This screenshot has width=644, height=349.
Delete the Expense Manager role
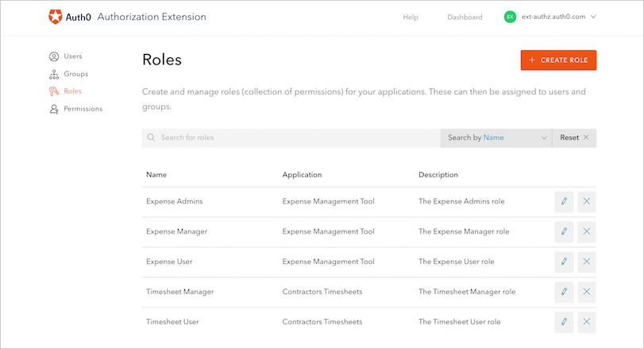tap(587, 231)
